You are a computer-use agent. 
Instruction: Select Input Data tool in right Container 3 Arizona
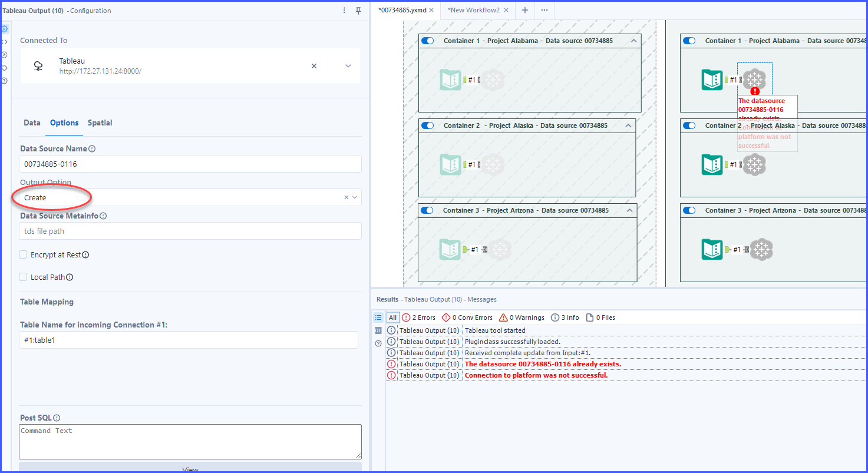(x=712, y=249)
